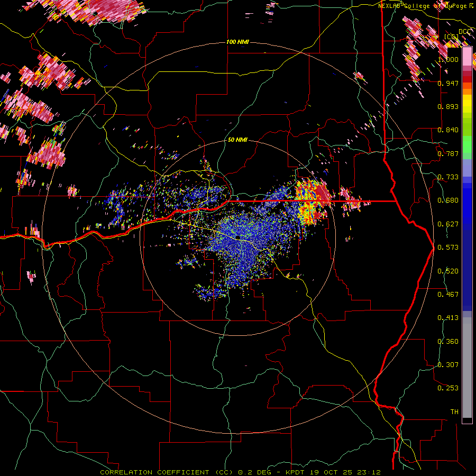
Task: Click the TH label at the scale bottom
Action: click(x=454, y=412)
